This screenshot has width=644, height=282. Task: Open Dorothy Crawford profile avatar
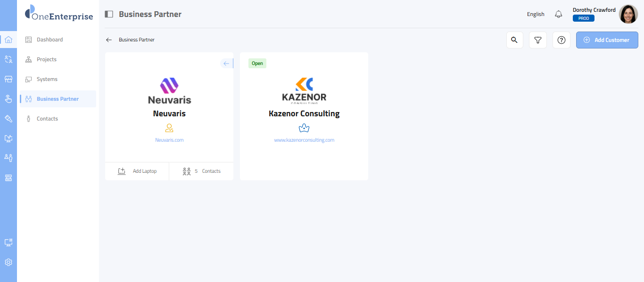point(628,14)
